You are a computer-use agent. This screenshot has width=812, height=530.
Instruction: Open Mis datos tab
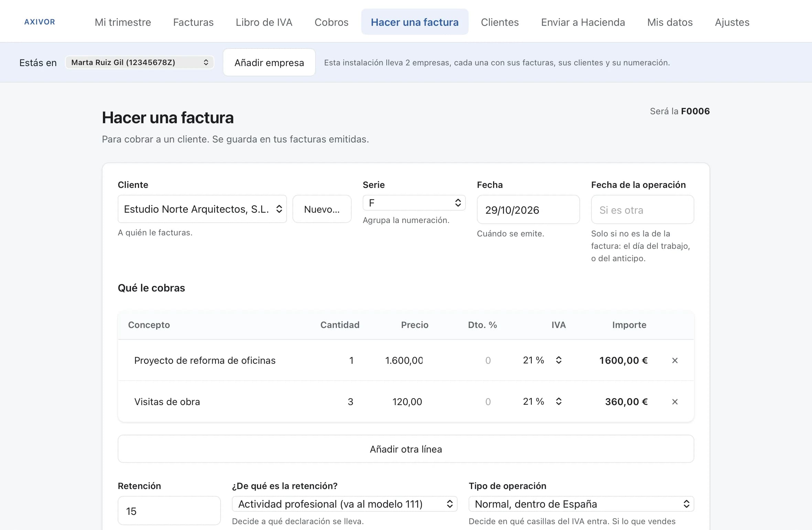pos(670,22)
